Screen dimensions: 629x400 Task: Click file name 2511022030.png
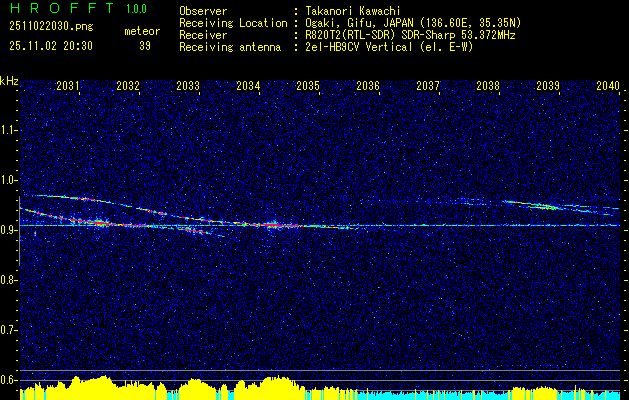[51, 26]
